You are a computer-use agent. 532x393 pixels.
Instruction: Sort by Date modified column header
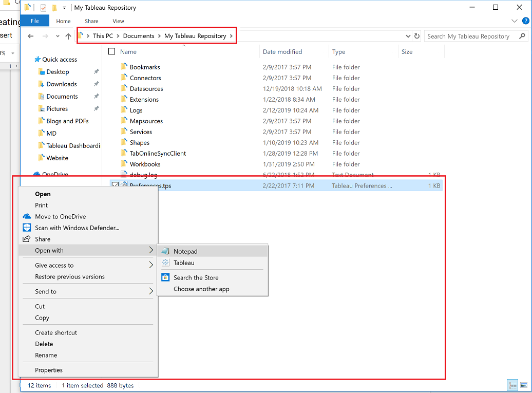click(x=282, y=51)
